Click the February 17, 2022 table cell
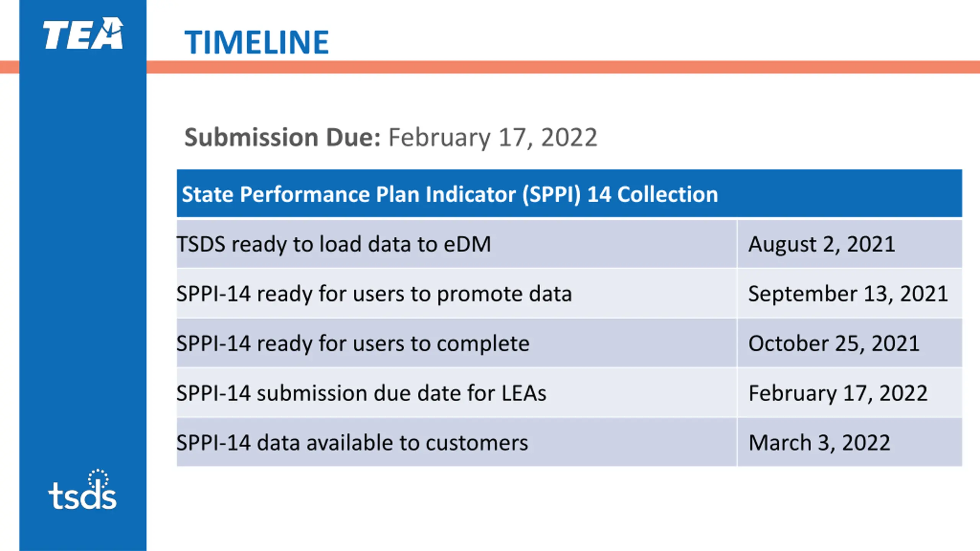Screen dimensions: 980x551 click(838, 393)
